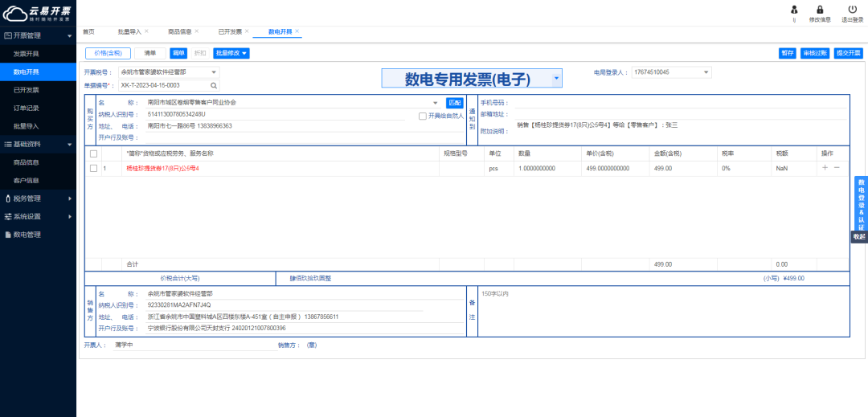Click the 基础资料 list icon

(x=8, y=145)
